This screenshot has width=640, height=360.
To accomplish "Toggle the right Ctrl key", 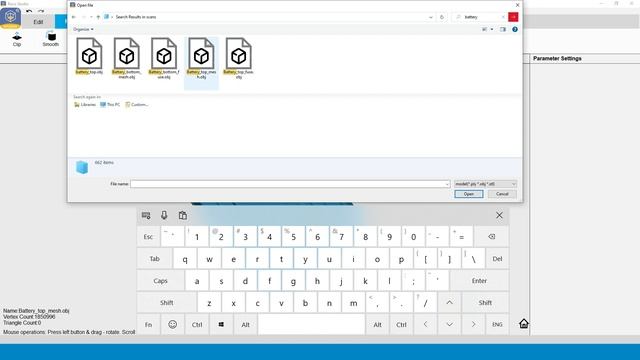I will pos(402,324).
